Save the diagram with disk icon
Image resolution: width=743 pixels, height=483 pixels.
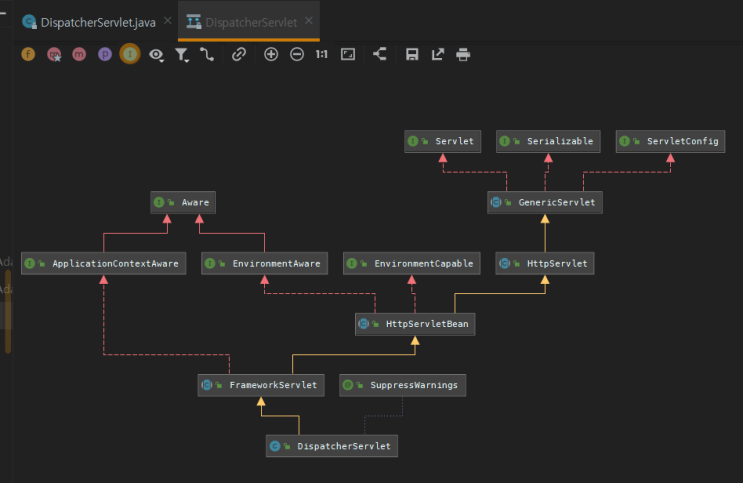point(412,55)
